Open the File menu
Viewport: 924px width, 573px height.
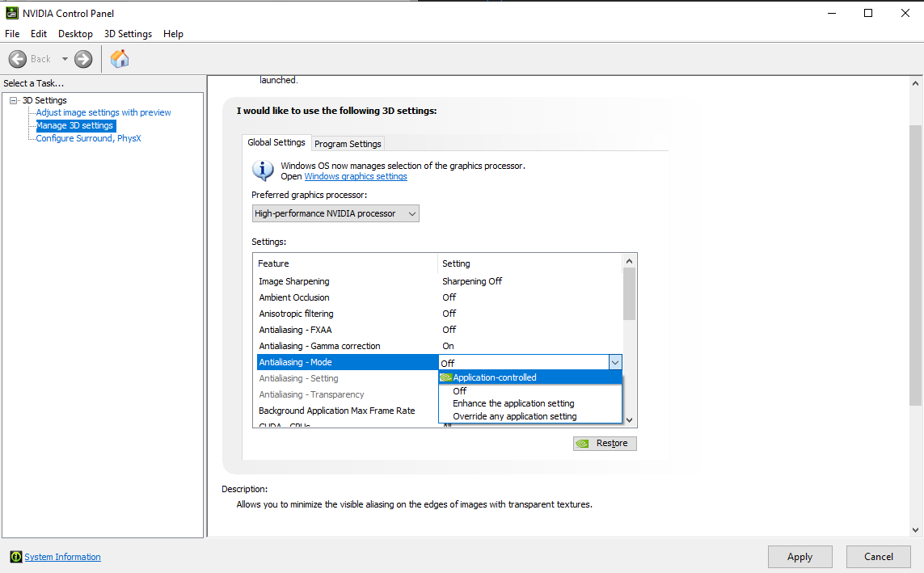pos(12,34)
